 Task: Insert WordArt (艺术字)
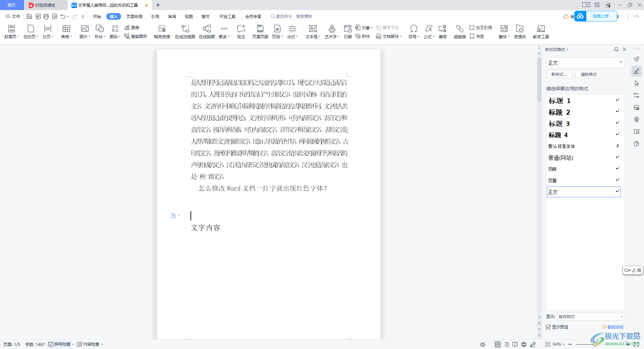point(332,32)
